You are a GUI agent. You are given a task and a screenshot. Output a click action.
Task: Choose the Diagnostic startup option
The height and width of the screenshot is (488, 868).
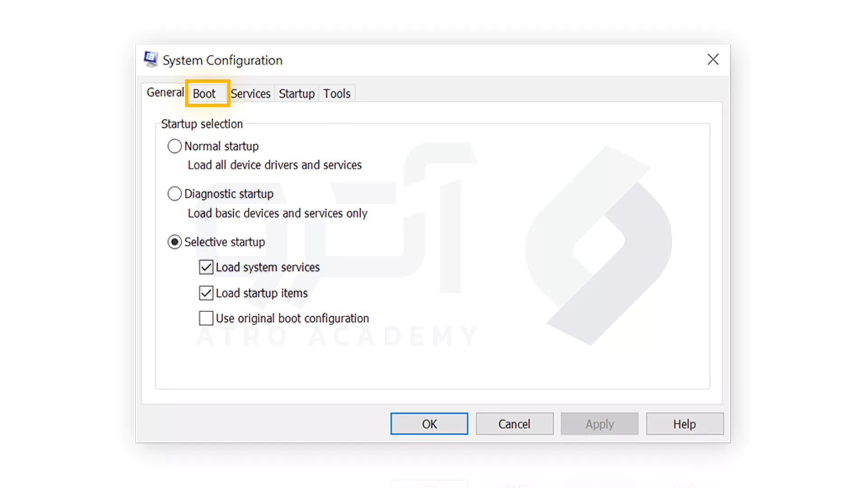pos(175,194)
